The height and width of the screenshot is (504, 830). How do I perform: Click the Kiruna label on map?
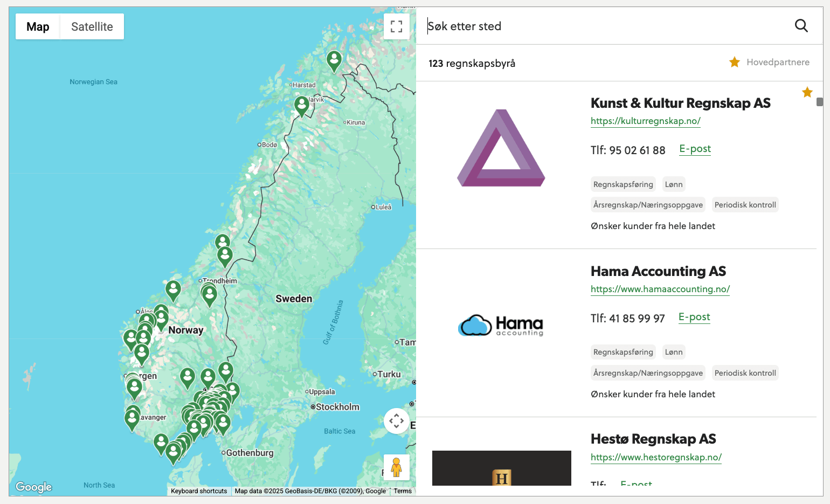coord(356,122)
